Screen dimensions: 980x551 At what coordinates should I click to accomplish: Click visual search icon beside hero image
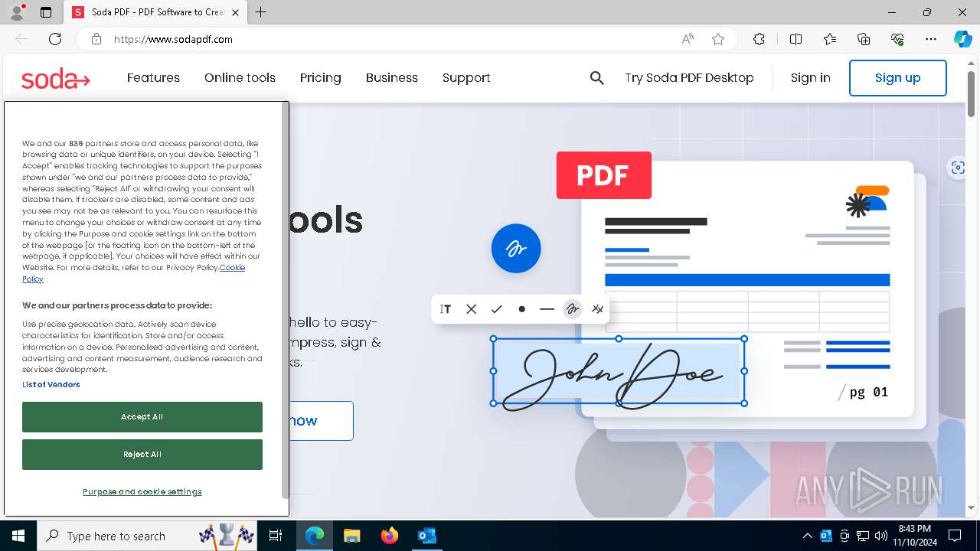(958, 168)
